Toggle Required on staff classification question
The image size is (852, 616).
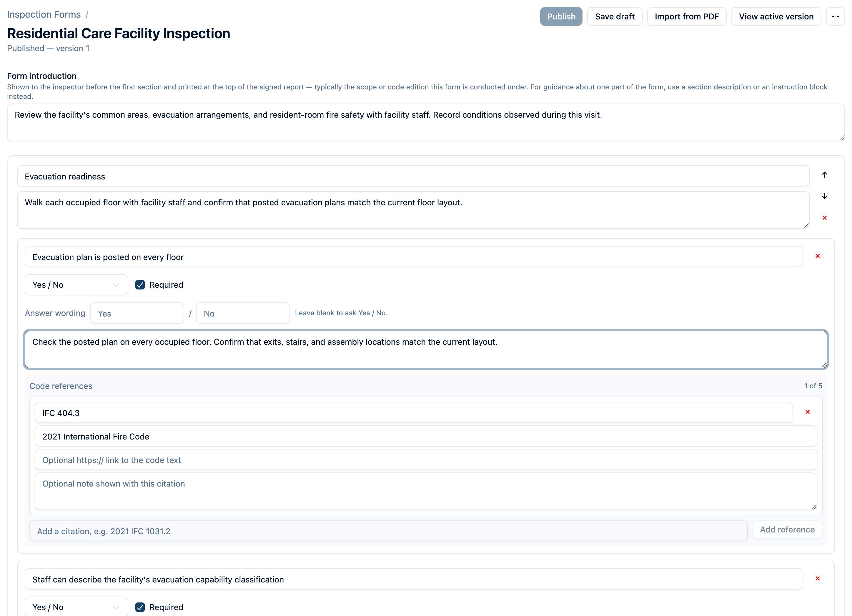click(140, 607)
